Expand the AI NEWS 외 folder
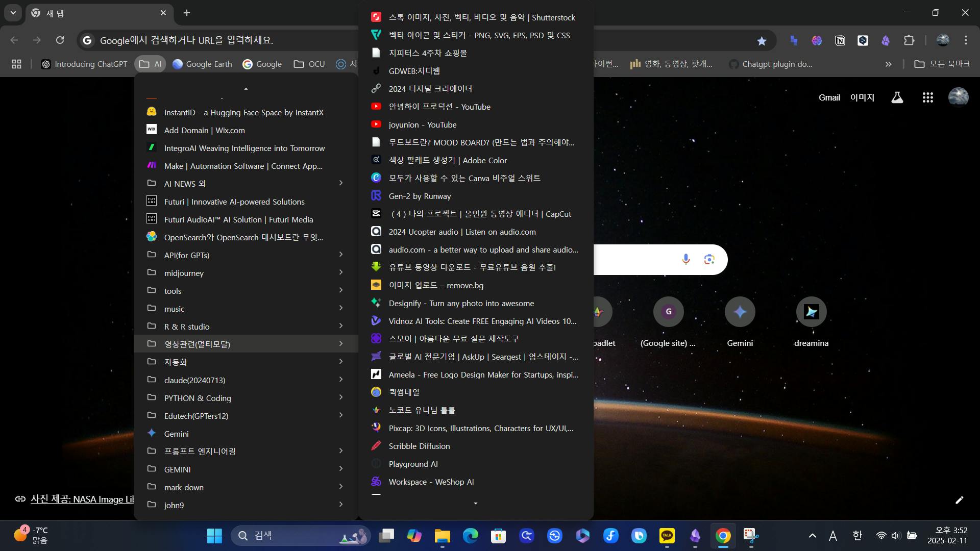 click(x=246, y=184)
